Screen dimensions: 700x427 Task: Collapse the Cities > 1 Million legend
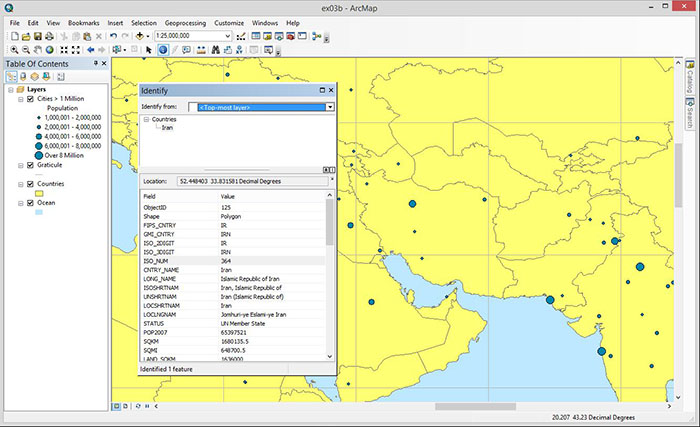pyautogui.click(x=21, y=99)
